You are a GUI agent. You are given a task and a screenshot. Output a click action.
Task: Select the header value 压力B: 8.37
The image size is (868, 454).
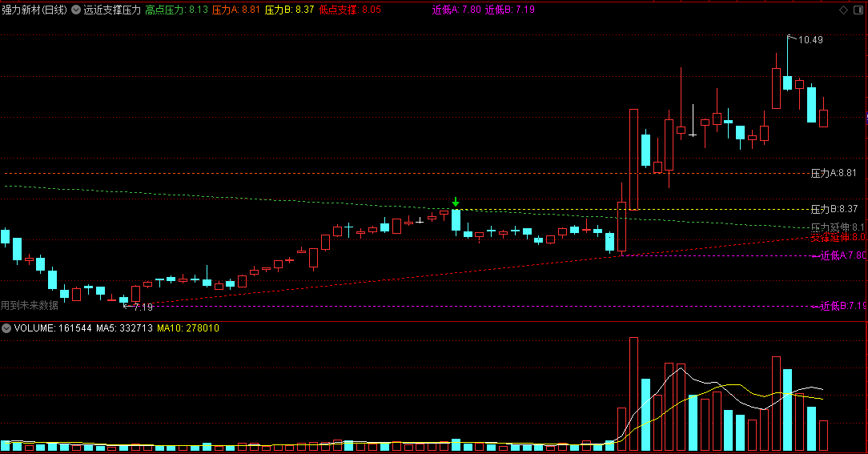290,10
